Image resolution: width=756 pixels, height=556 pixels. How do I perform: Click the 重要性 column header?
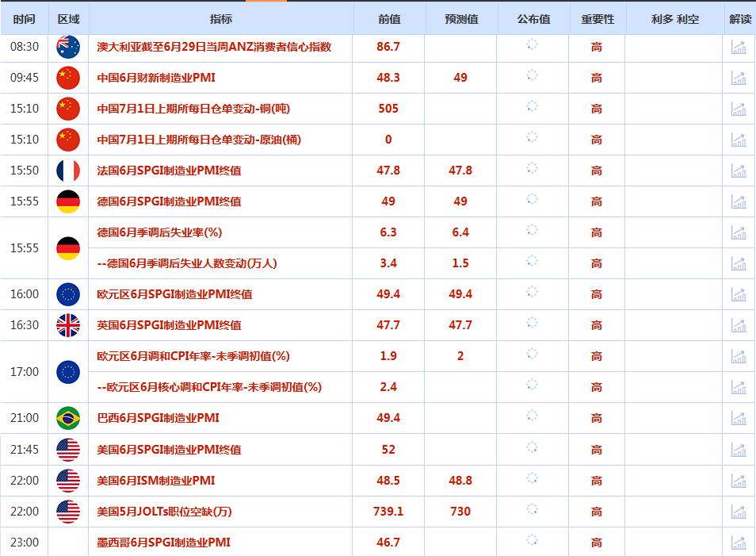[x=598, y=19]
